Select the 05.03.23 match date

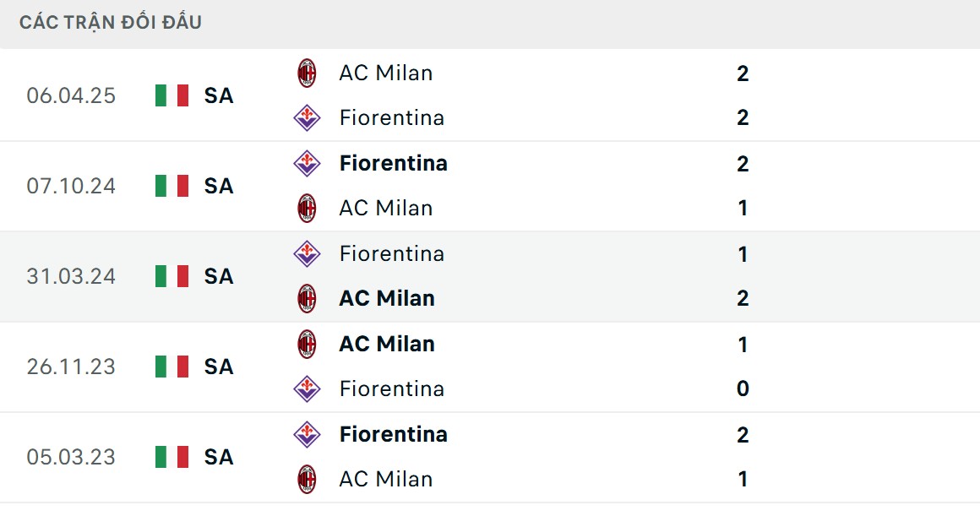71,457
